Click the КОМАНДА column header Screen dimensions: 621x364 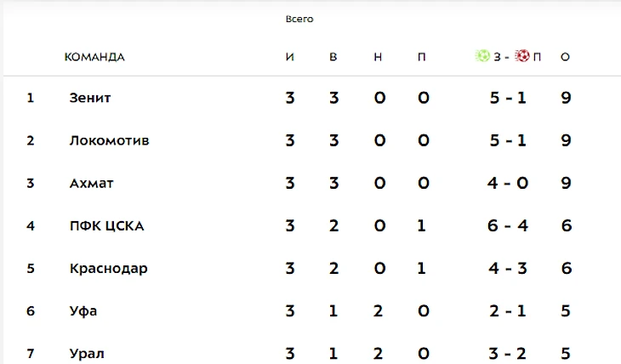[94, 57]
